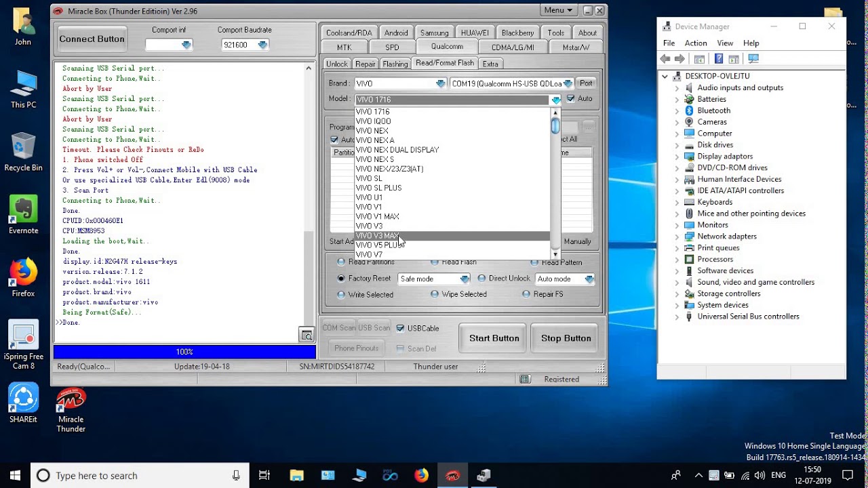This screenshot has width=868, height=488.
Task: Select the SHAREit desktop icon
Action: (23, 404)
